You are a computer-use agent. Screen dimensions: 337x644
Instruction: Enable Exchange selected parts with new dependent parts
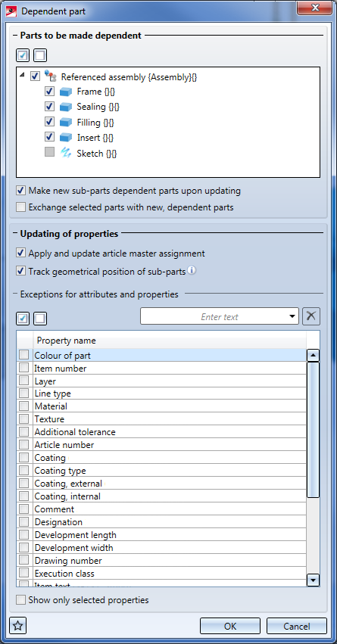click(20, 207)
